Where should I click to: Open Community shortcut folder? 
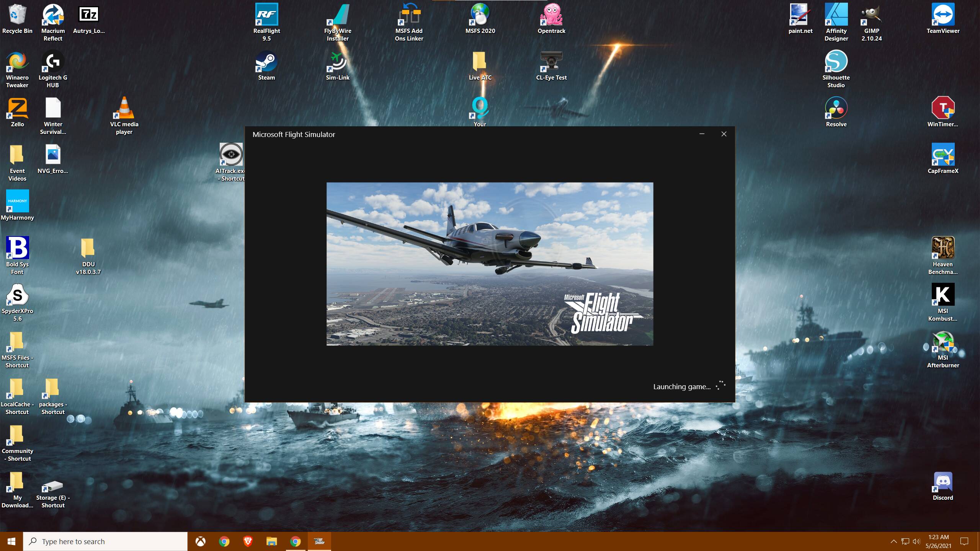(17, 442)
